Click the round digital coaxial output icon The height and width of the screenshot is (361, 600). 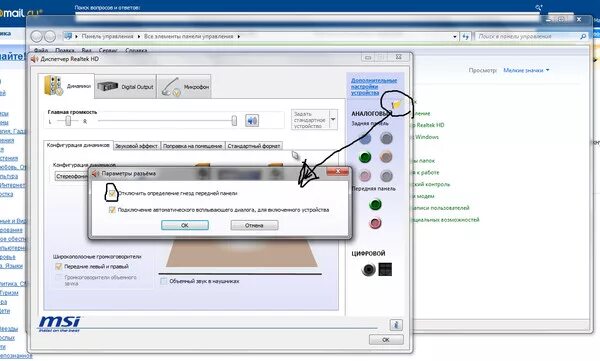point(368,270)
